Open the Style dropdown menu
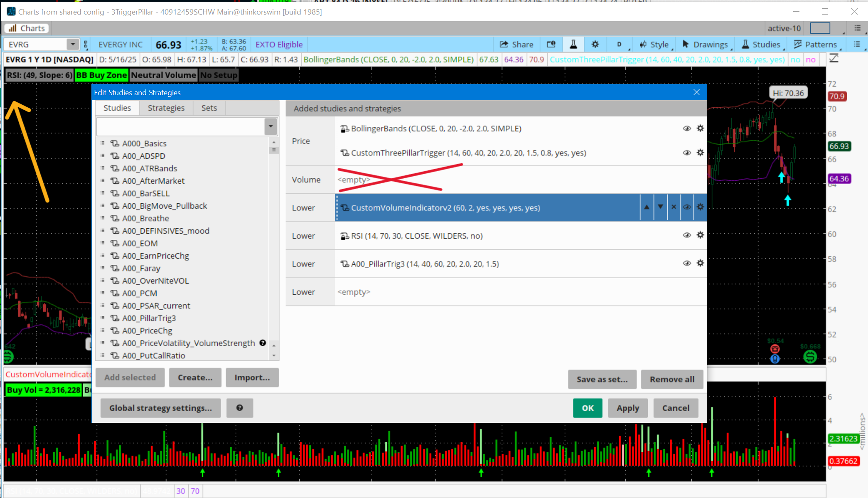This screenshot has width=868, height=498. pyautogui.click(x=654, y=44)
